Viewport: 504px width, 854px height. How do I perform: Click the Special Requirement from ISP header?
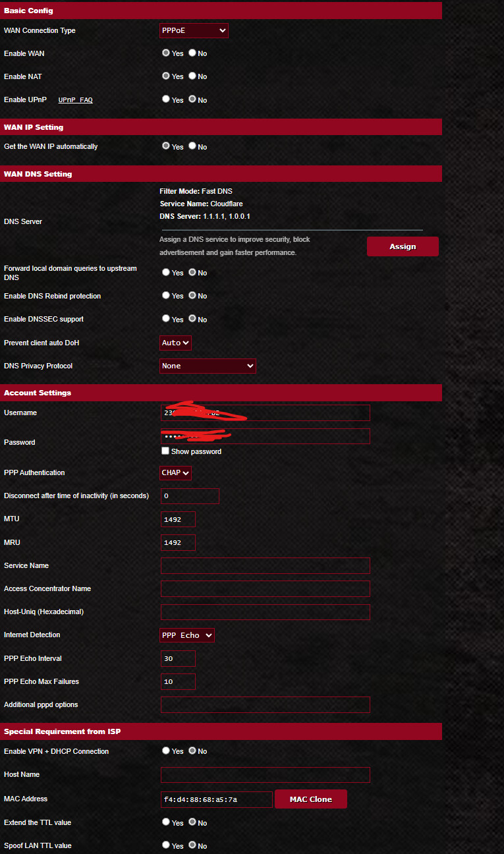[x=221, y=731]
